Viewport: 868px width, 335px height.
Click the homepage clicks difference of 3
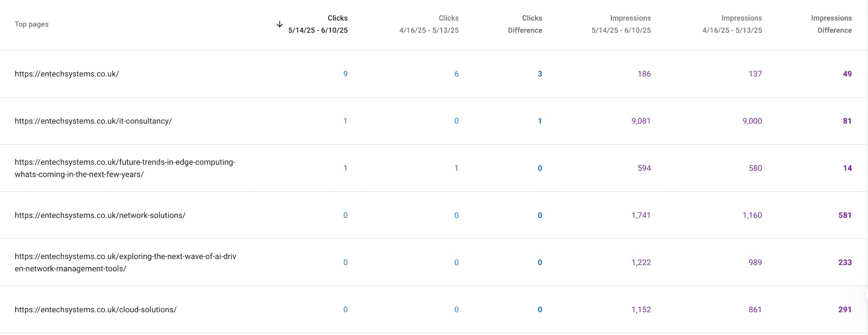coord(540,74)
